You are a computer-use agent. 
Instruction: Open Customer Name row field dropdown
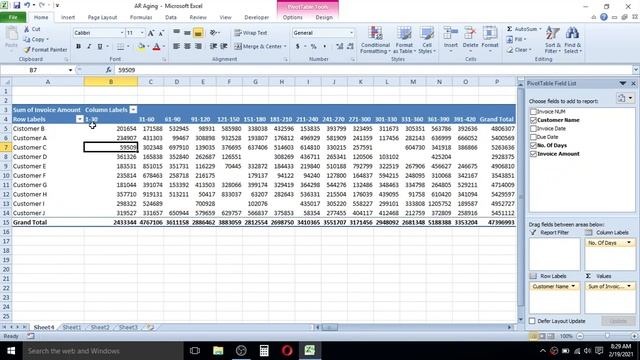pyautogui.click(x=573, y=287)
